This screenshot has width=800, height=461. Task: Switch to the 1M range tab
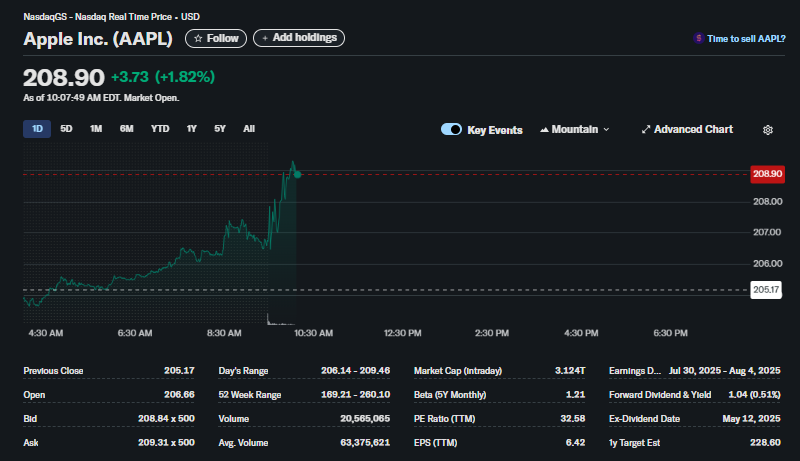[96, 129]
